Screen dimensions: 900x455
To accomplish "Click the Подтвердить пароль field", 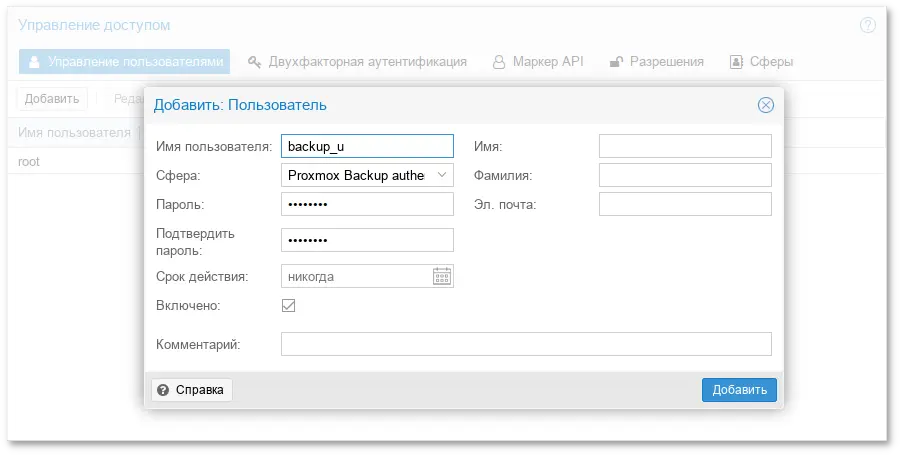I will (367, 240).
